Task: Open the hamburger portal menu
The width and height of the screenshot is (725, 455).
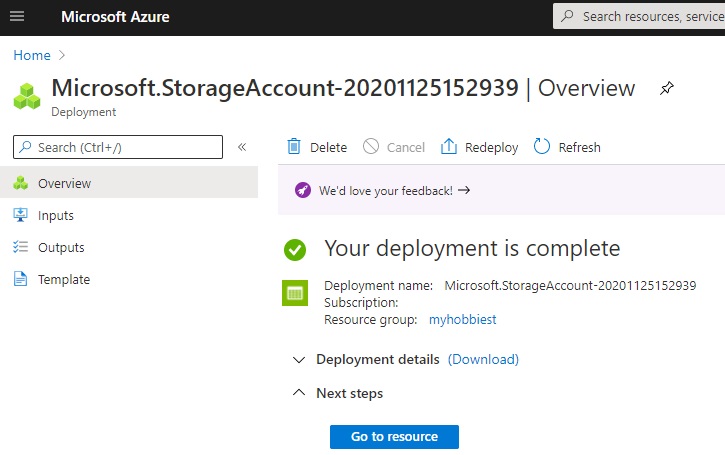Action: pyautogui.click(x=17, y=16)
